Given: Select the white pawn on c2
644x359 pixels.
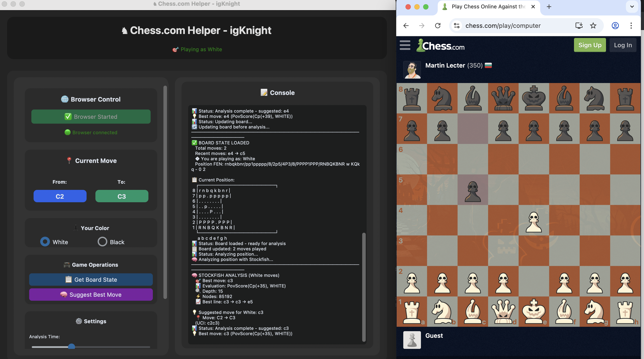Looking at the screenshot, I should (x=472, y=281).
